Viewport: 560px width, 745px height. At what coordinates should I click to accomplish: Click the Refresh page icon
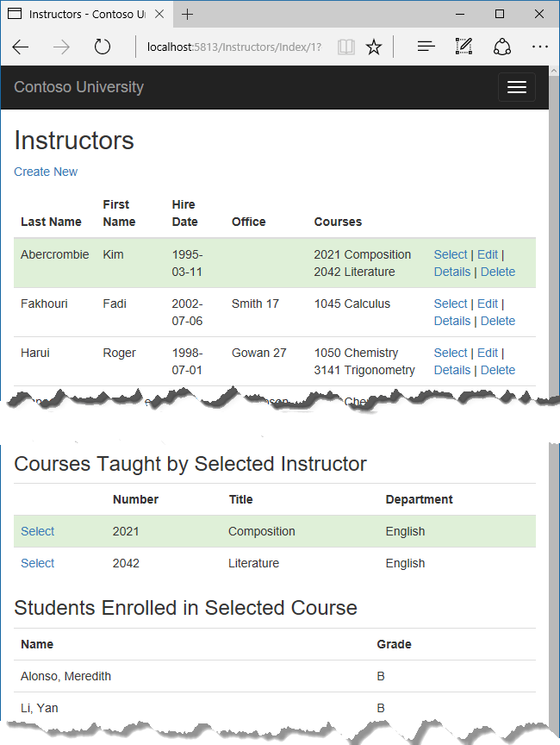click(x=103, y=47)
